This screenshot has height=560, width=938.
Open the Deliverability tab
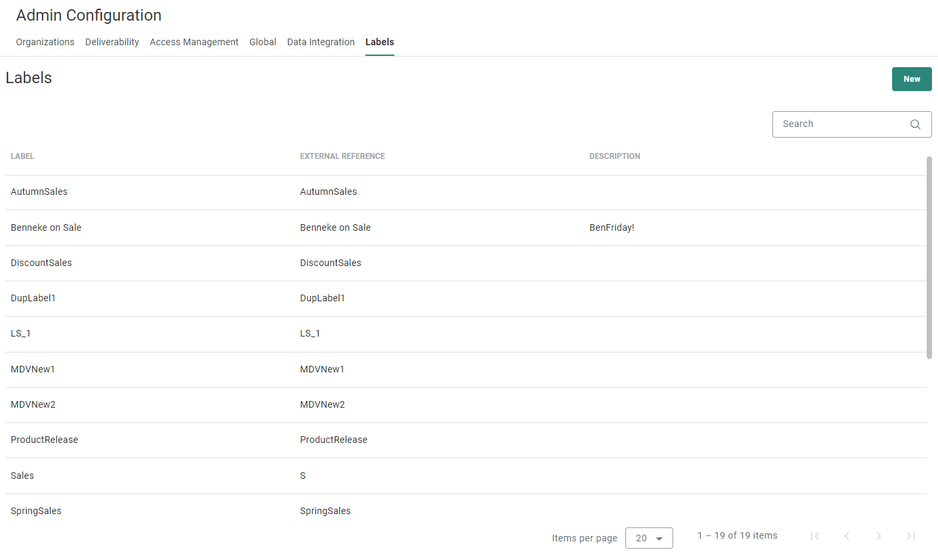tap(112, 42)
